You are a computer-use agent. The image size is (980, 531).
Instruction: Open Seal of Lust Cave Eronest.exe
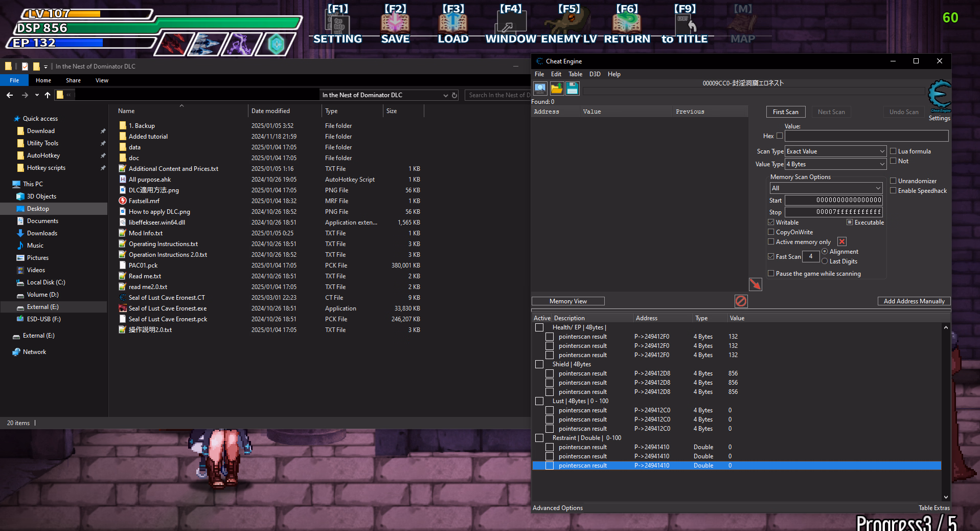168,308
